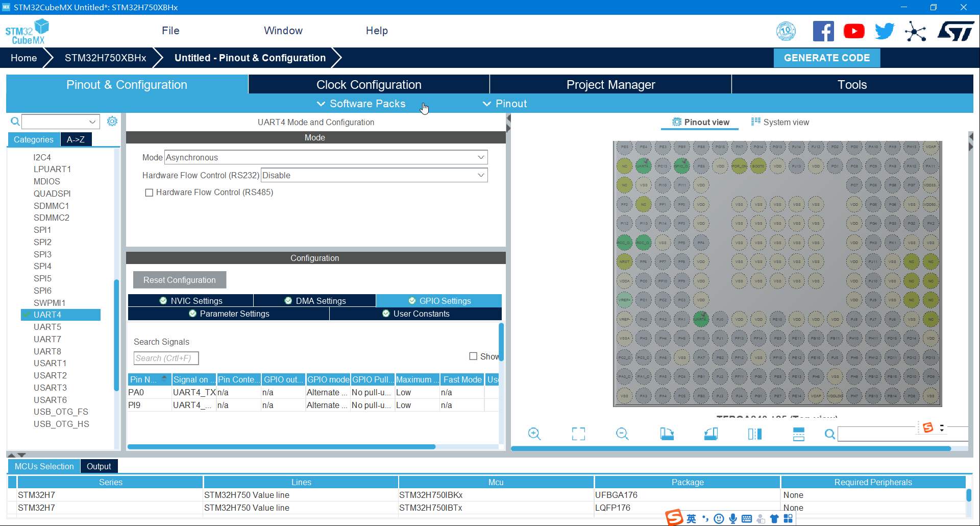Rotate the chip clockwise
The height and width of the screenshot is (526, 980).
coord(667,434)
